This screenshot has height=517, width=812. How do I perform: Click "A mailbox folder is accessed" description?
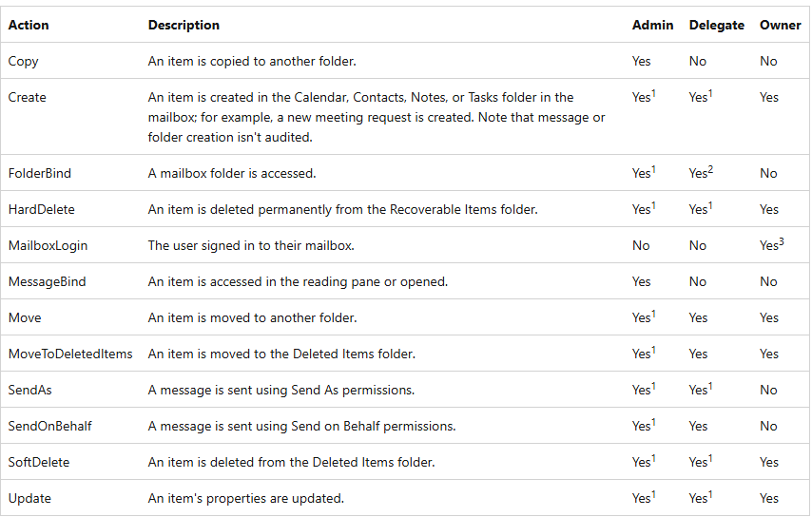[232, 173]
